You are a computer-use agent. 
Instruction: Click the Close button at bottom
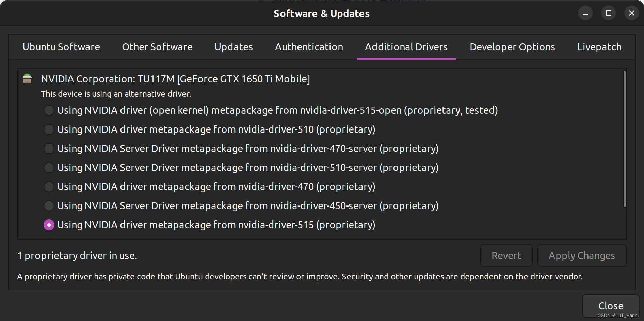click(x=611, y=306)
